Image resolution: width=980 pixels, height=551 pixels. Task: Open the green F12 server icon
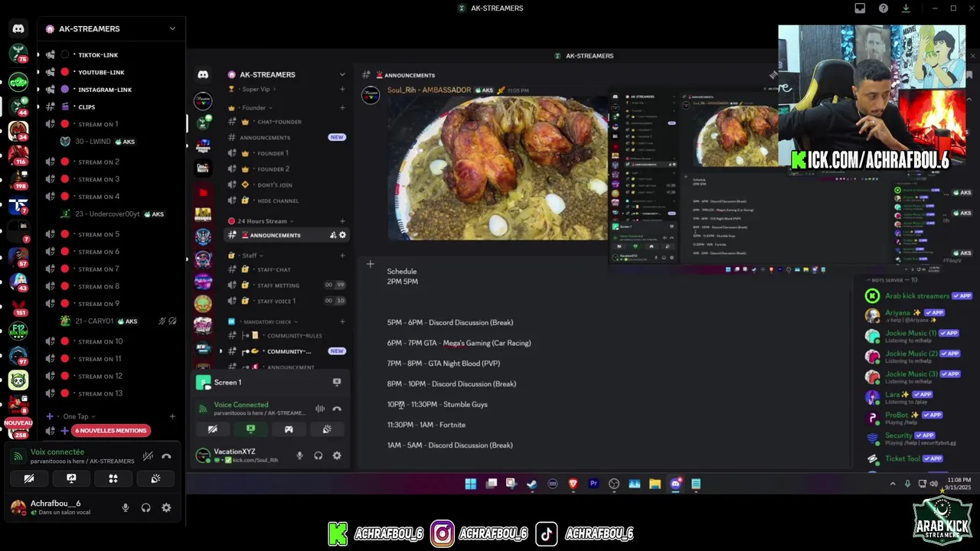tap(18, 331)
